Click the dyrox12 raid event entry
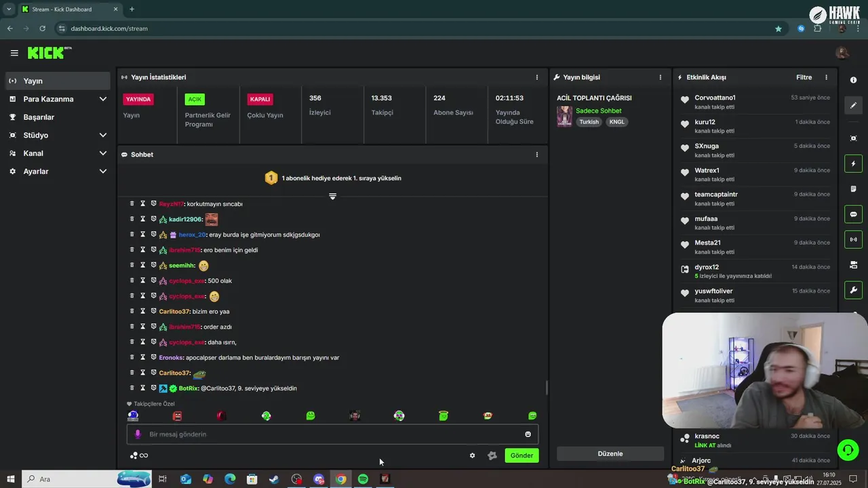The height and width of the screenshot is (488, 868). (755, 272)
